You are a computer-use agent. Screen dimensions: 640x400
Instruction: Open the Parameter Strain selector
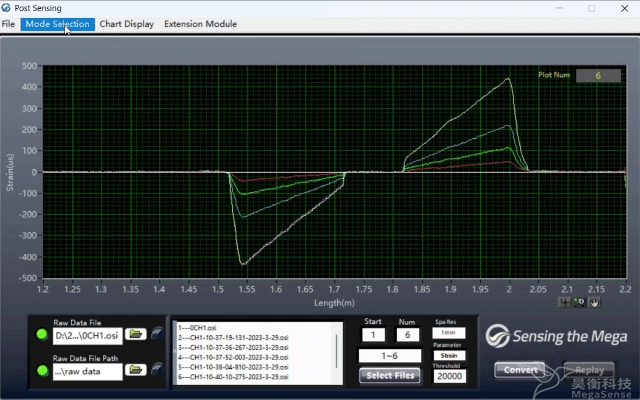pos(449,356)
